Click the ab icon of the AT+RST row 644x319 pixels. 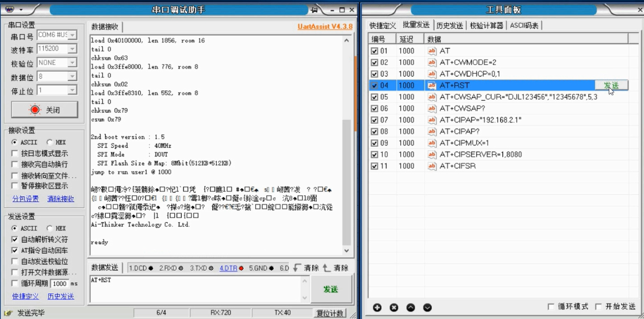coord(432,85)
